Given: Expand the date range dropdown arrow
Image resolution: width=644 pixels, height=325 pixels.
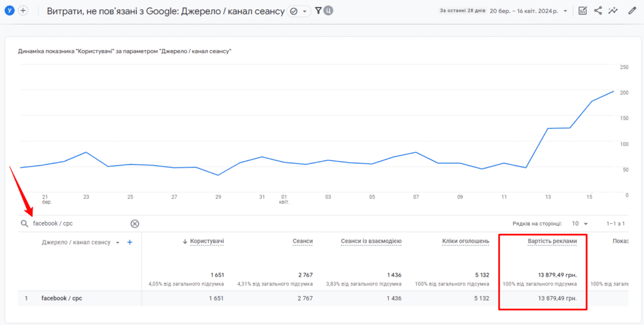Looking at the screenshot, I should coord(566,11).
